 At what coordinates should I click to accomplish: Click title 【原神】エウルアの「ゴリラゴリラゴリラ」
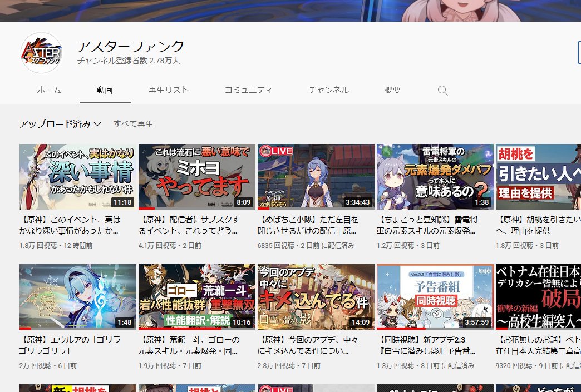70,345
